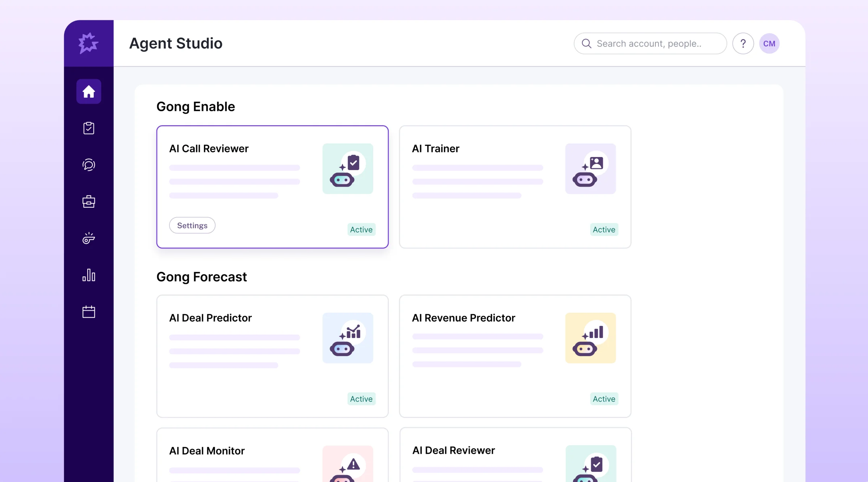Click the AI Call Reviewer robot thumbnail
Viewport: 868px width, 482px height.
[x=347, y=169]
